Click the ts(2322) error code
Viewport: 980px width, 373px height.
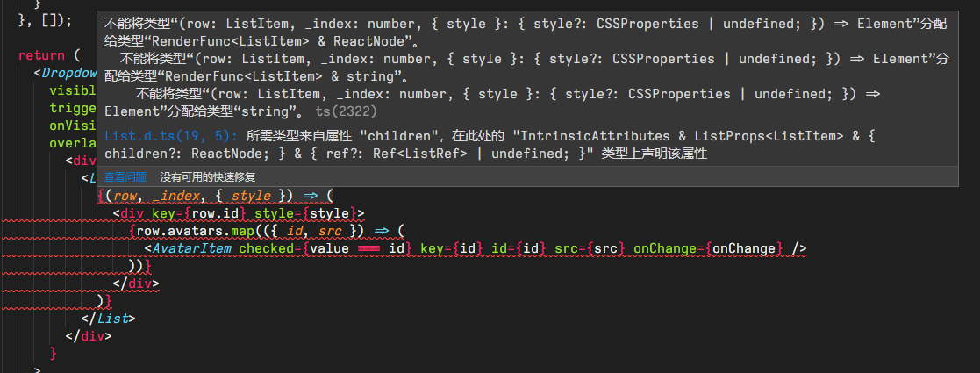(x=347, y=111)
